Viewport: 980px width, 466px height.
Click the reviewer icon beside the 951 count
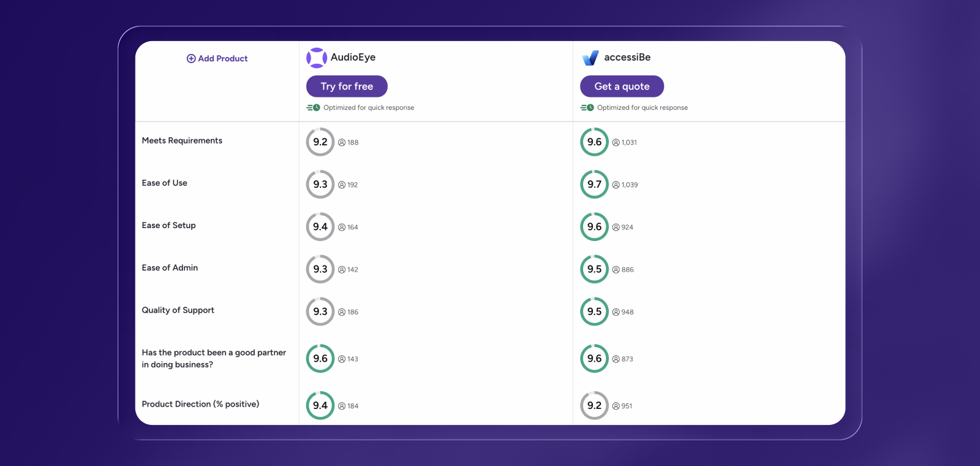pos(614,405)
